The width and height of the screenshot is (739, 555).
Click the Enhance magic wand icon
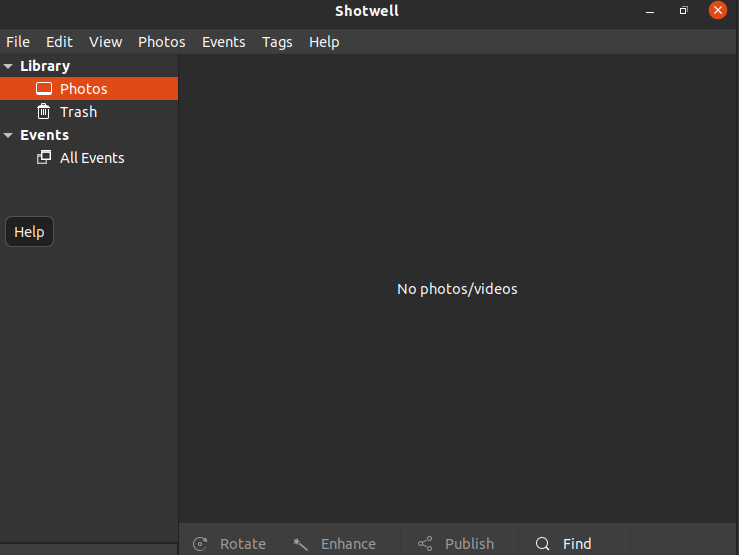pos(300,544)
